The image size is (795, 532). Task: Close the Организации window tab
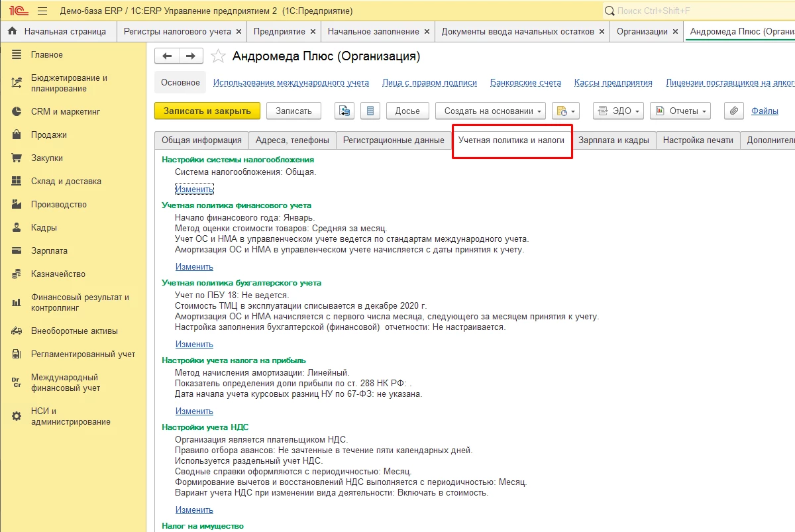tap(675, 31)
